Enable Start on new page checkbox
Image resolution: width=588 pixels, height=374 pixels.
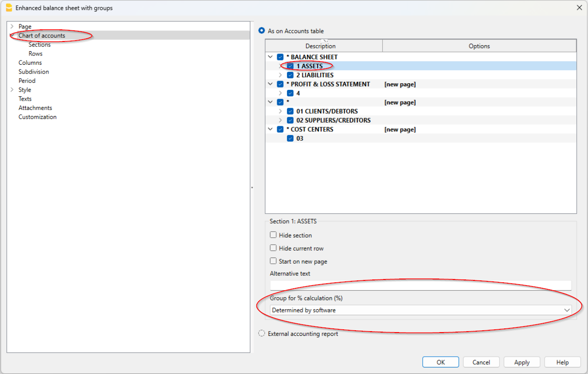tap(274, 261)
